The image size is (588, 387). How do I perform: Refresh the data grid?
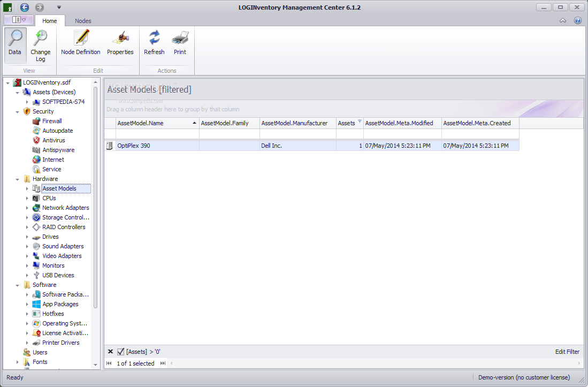click(x=154, y=43)
